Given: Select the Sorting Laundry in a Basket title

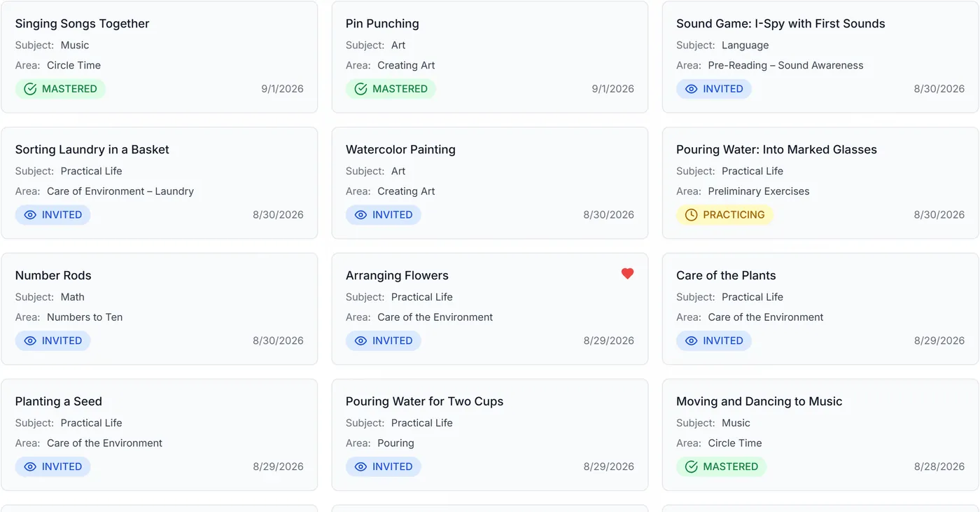Looking at the screenshot, I should tap(92, 150).
